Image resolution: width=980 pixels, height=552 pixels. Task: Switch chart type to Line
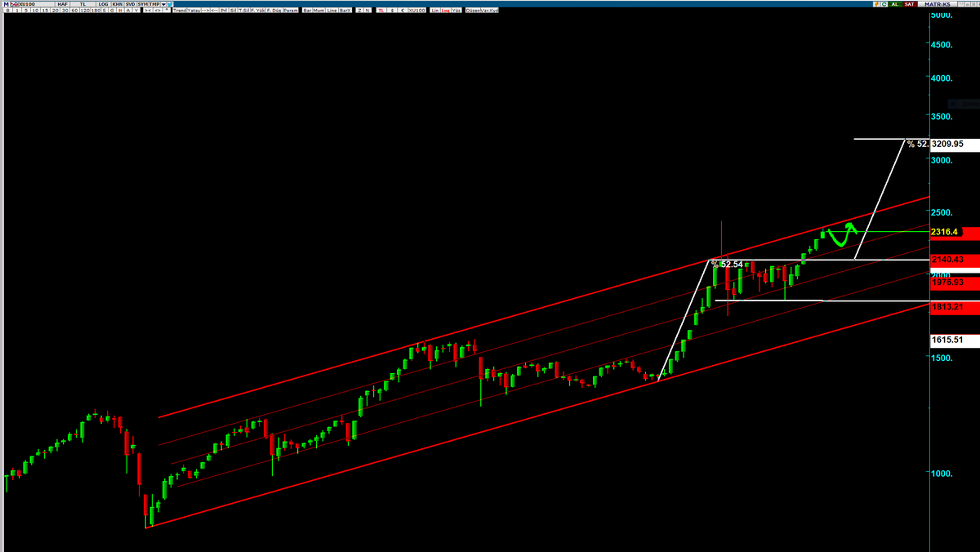pyautogui.click(x=332, y=10)
